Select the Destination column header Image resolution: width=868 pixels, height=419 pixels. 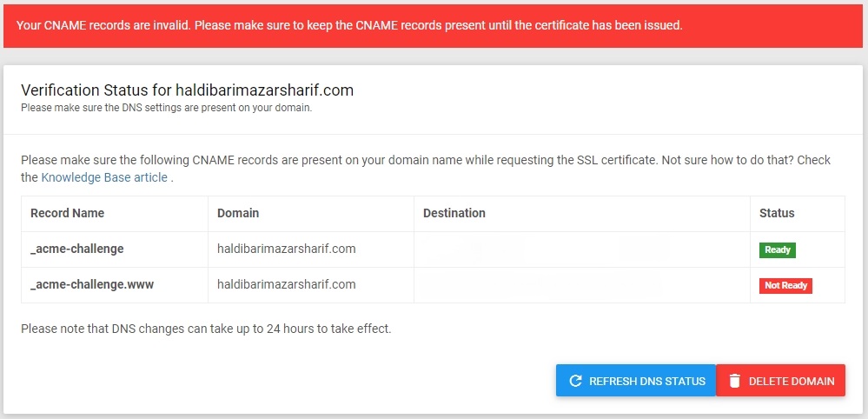(454, 213)
